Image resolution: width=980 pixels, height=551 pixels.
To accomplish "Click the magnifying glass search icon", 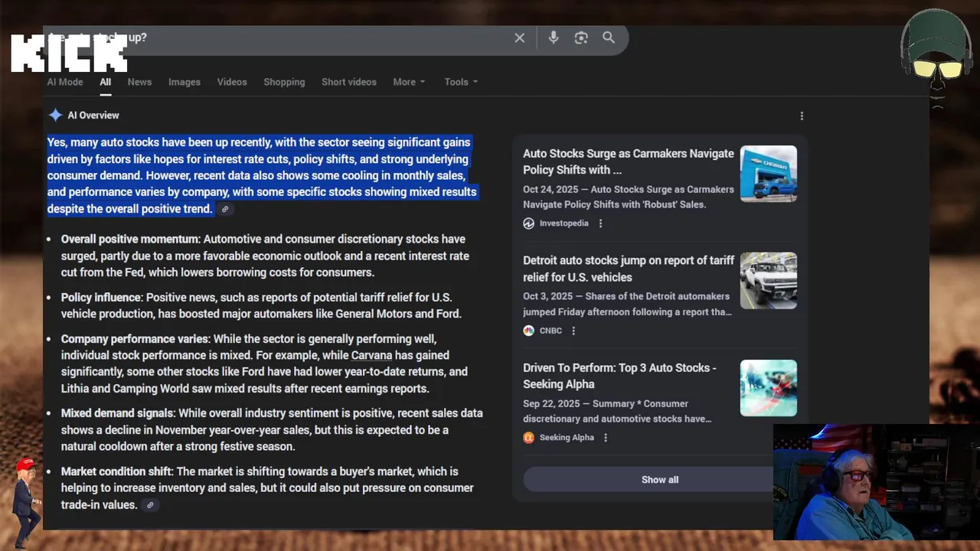I will (x=609, y=37).
